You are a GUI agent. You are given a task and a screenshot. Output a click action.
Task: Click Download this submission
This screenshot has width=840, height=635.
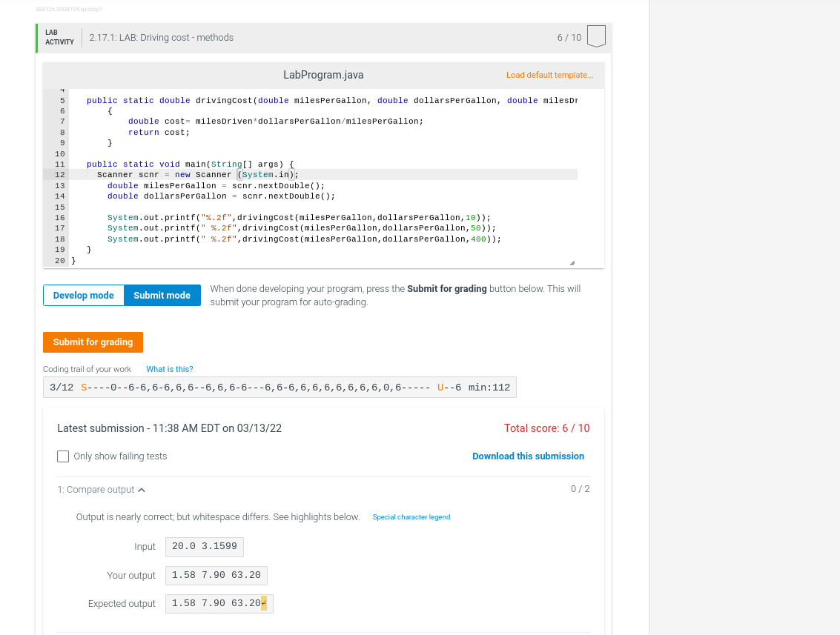[528, 456]
